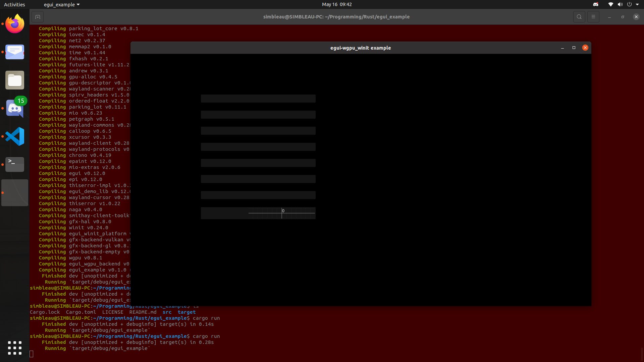
Task: Open the terminal's hamburger menu
Action: tap(593, 16)
